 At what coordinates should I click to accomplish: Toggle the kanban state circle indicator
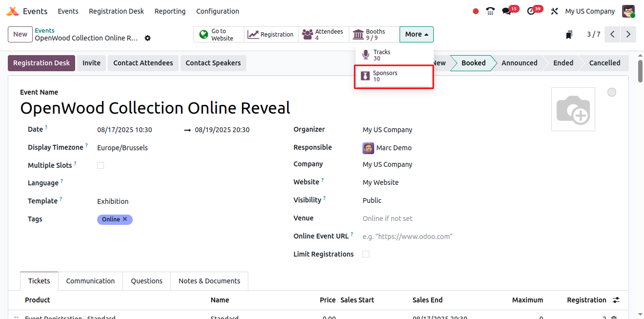pyautogui.click(x=612, y=92)
